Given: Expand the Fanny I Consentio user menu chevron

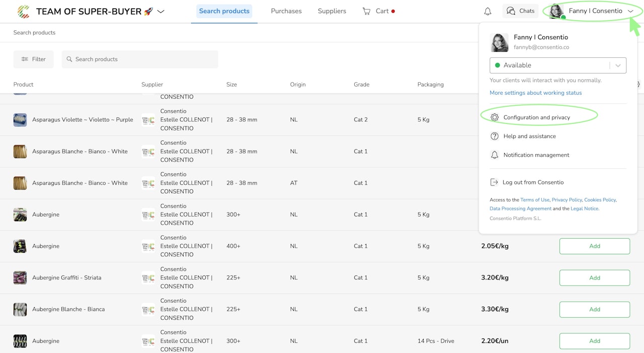Looking at the screenshot, I should 630,11.
